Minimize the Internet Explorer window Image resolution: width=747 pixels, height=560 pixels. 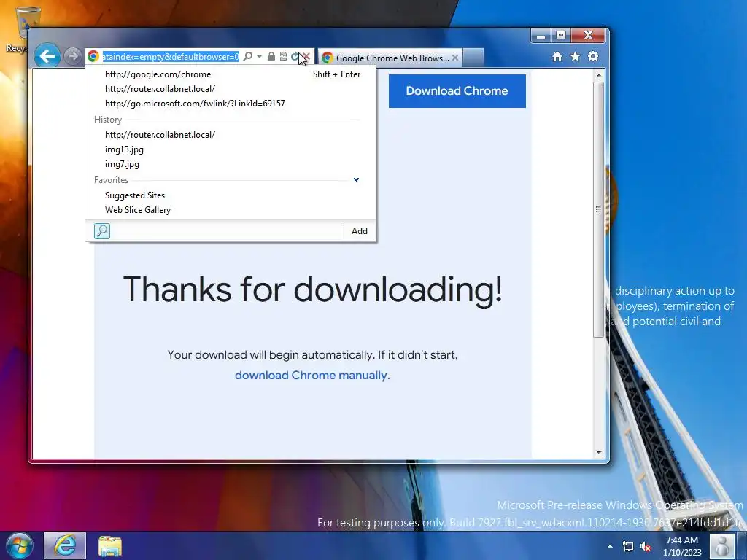coord(541,36)
